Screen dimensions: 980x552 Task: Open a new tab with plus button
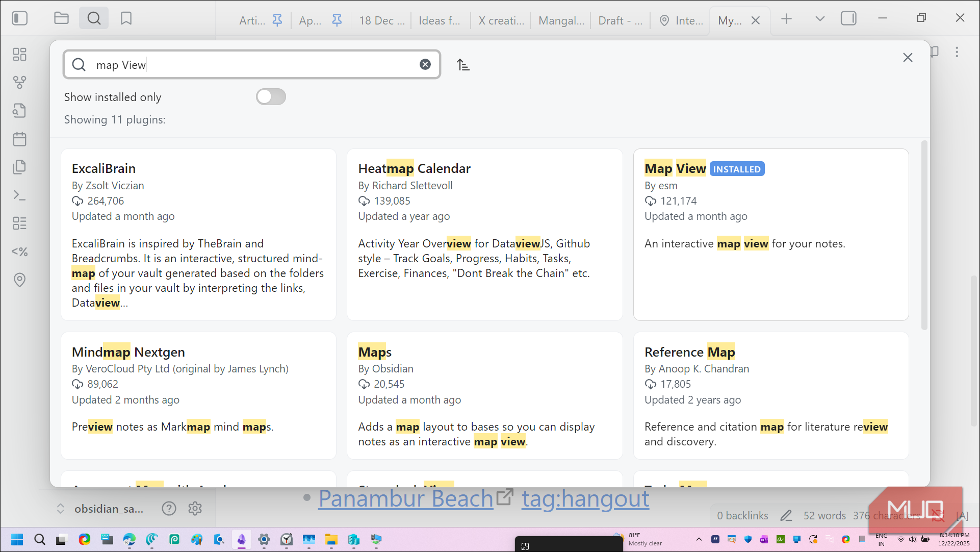pyautogui.click(x=786, y=19)
